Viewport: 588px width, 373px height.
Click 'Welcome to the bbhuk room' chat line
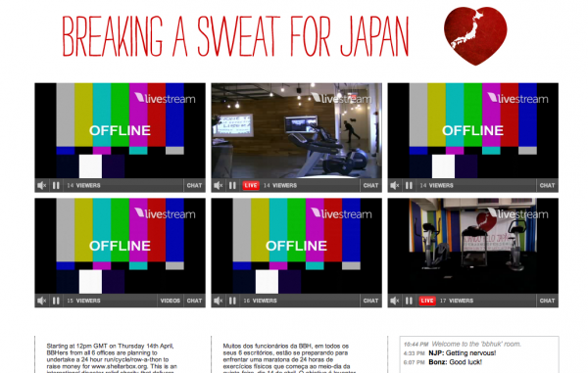[x=476, y=344]
